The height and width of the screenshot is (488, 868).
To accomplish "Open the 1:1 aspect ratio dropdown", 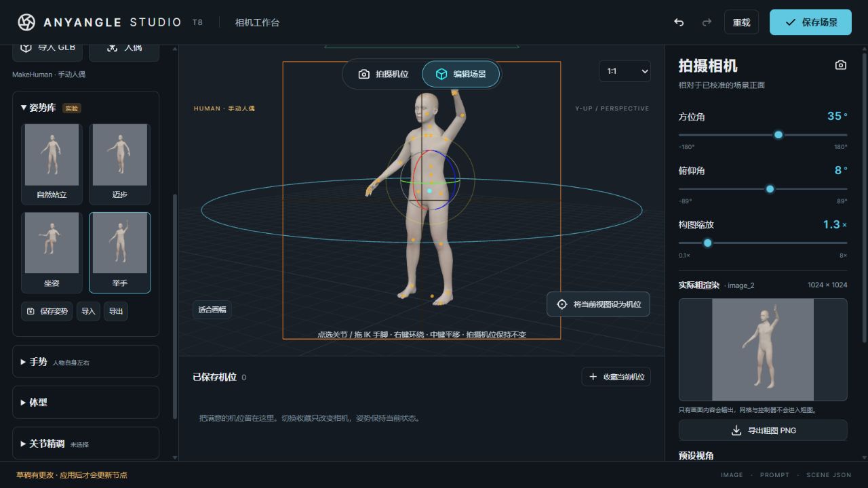I will pos(625,71).
